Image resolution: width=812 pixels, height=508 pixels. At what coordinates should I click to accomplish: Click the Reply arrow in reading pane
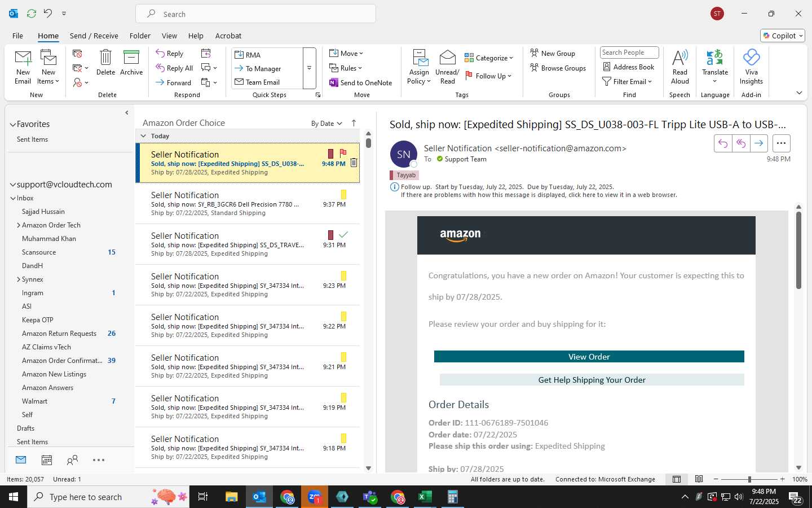[723, 143]
